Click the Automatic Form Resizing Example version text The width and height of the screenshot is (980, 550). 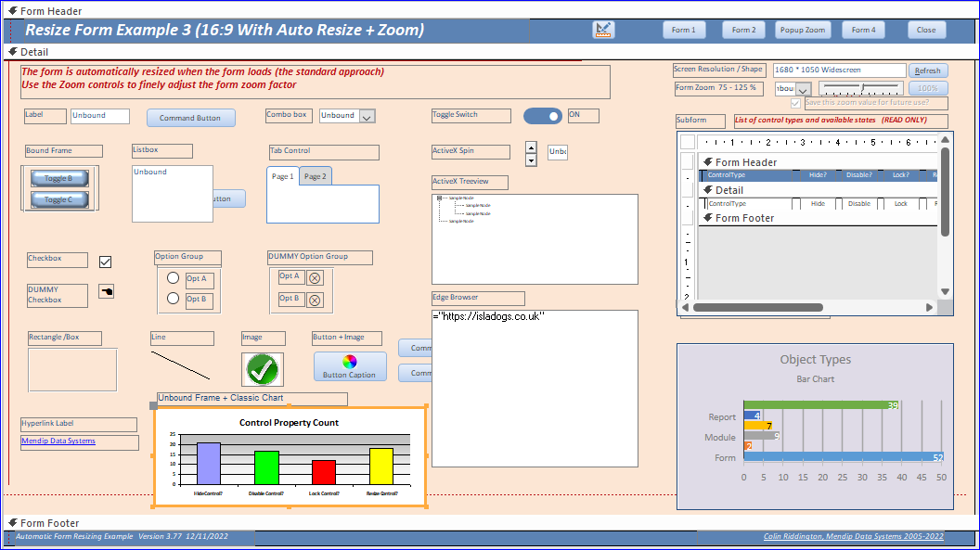point(122,536)
